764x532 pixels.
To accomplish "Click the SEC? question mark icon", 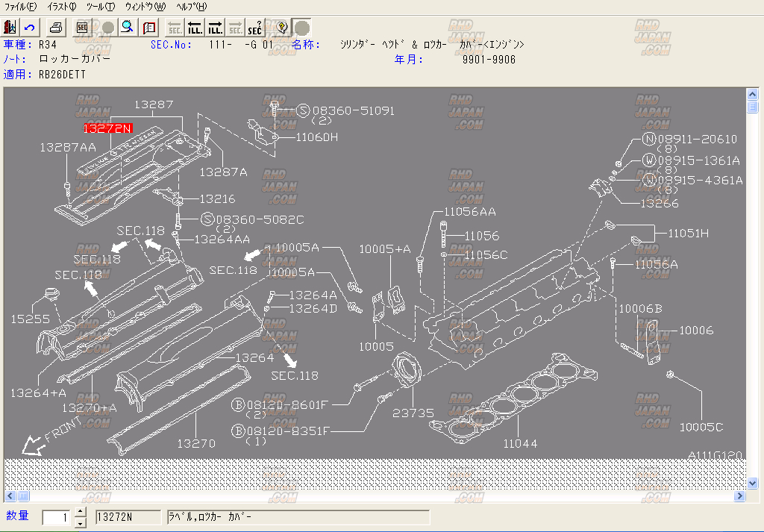I will (255, 28).
